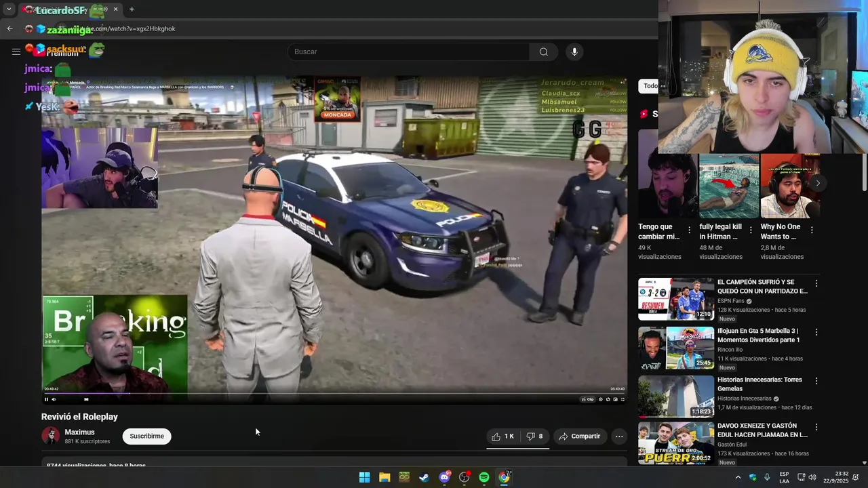Toggle fullscreen in video player
Screen dimensions: 868x488
point(623,399)
